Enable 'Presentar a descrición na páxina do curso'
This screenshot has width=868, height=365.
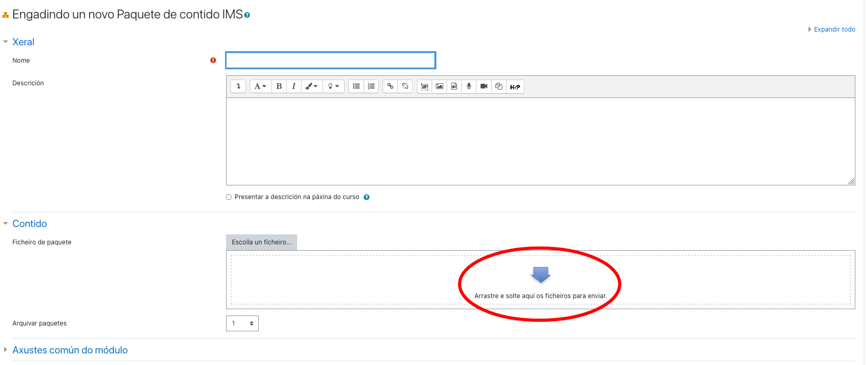(x=229, y=197)
